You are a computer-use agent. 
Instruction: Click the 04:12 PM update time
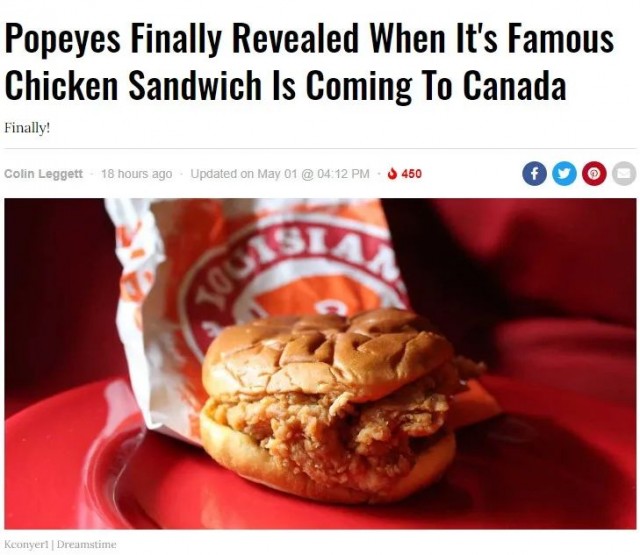point(343,174)
